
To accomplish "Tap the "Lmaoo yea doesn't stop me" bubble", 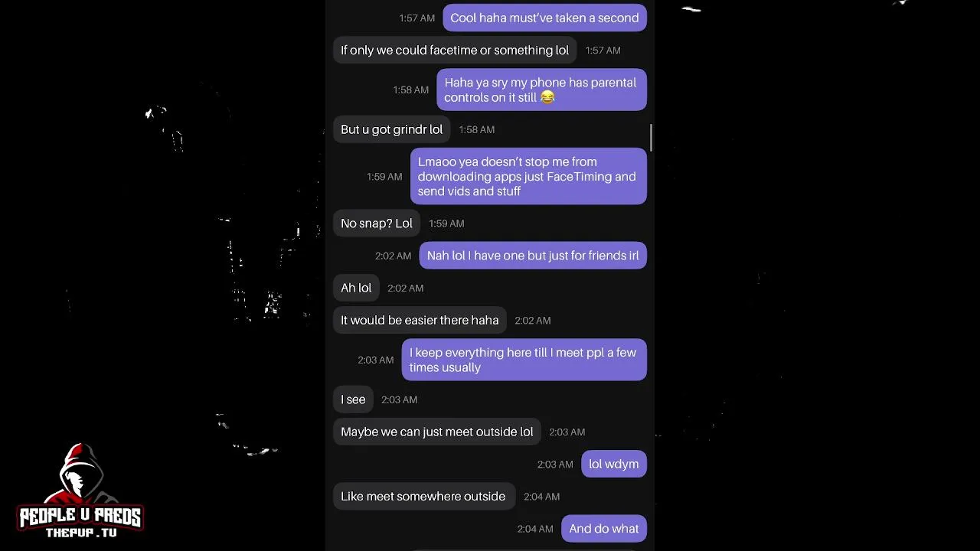I will click(x=528, y=177).
